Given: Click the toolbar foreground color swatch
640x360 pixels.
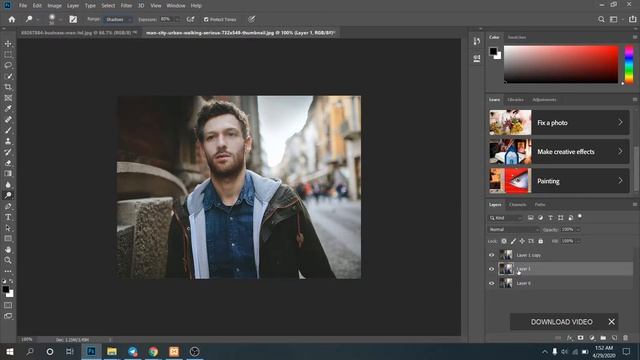Looking at the screenshot, I should [x=5, y=289].
